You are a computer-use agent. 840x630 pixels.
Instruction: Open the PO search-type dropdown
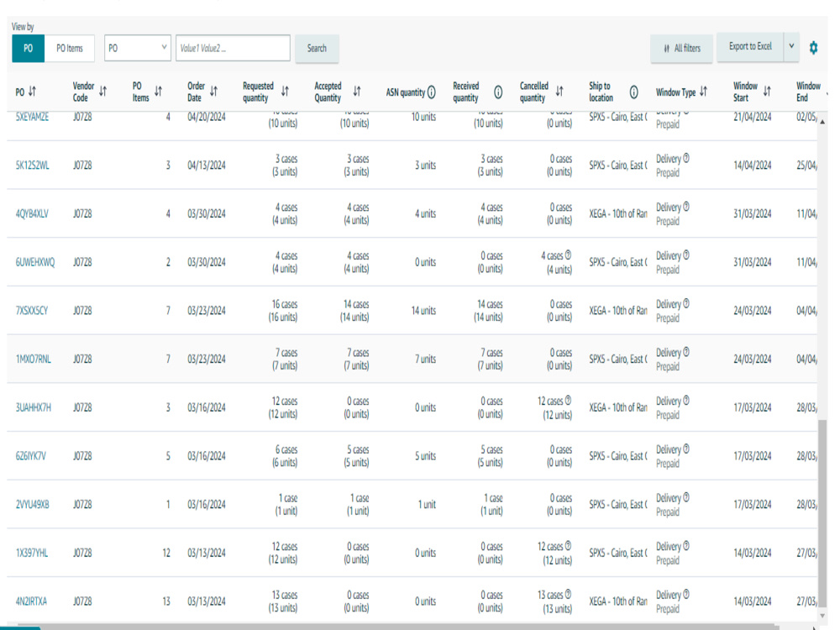[138, 48]
